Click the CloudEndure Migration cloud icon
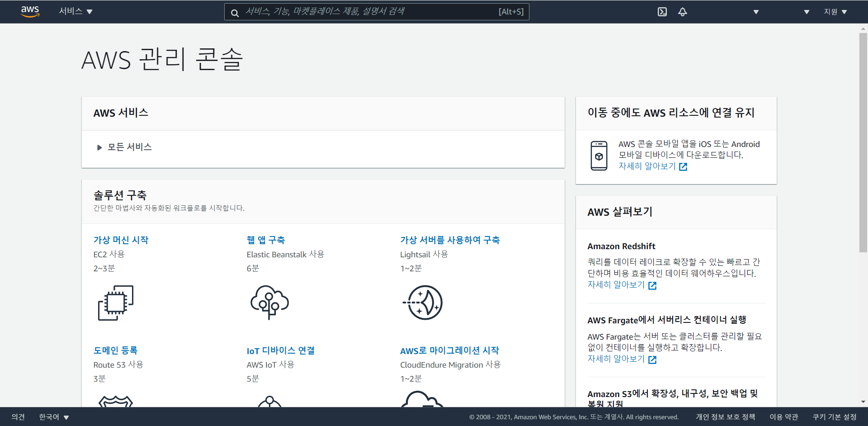 [x=422, y=399]
